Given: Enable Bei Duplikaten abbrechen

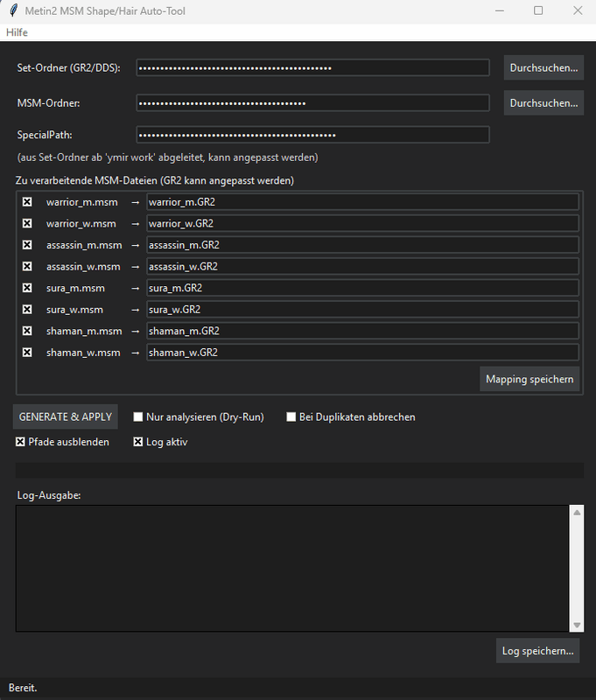Looking at the screenshot, I should [291, 416].
